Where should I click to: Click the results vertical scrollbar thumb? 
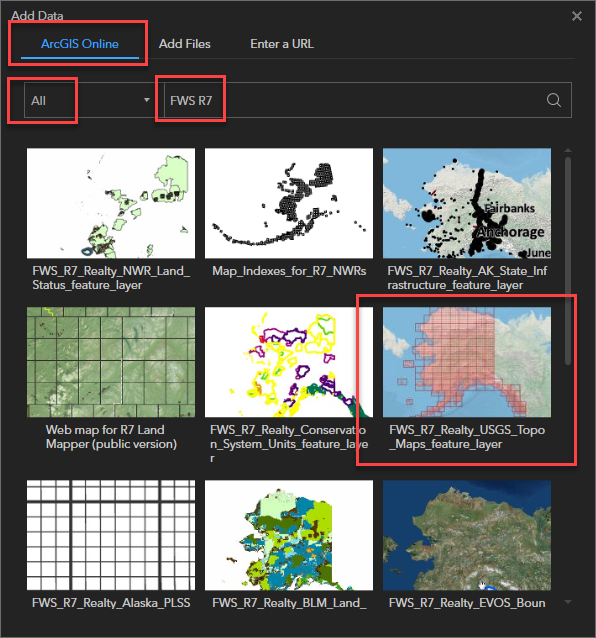click(x=568, y=261)
